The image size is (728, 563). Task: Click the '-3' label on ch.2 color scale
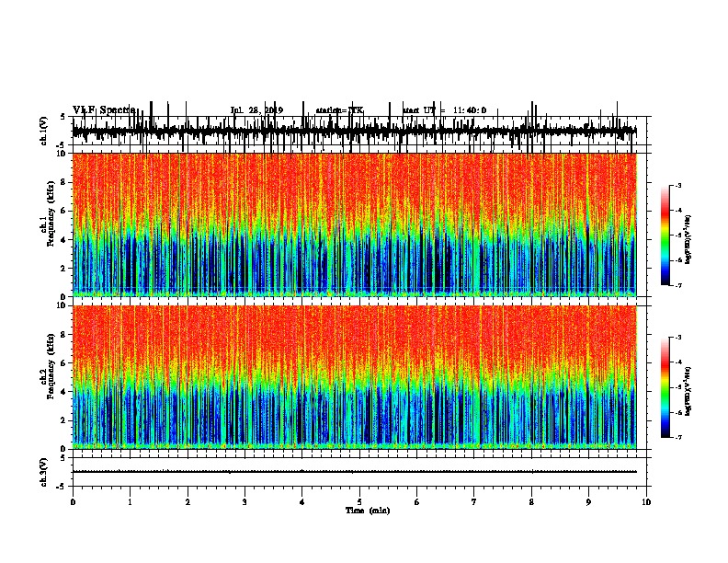[678, 338]
